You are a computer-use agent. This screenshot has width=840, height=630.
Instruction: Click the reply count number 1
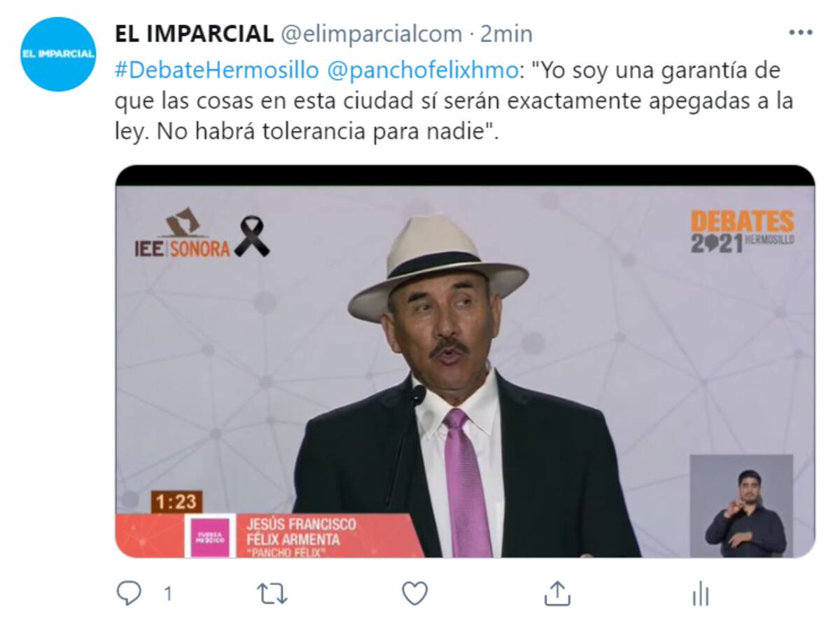pos(168,594)
